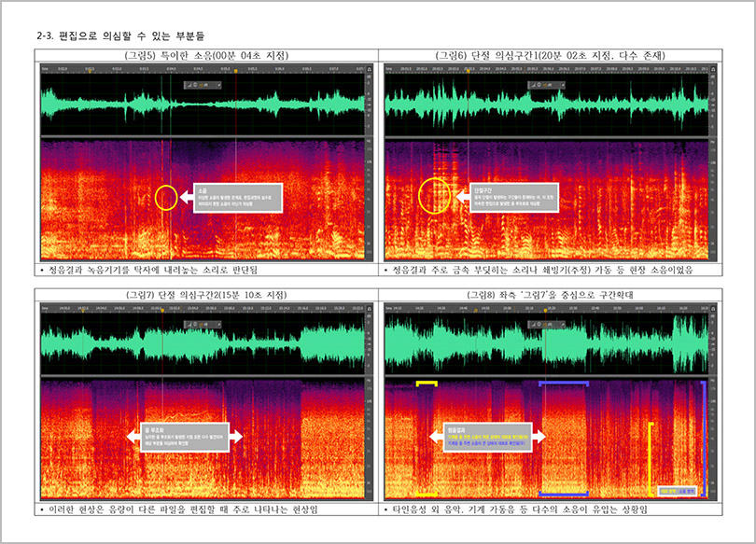Image resolution: width=756 pixels, height=544 pixels.
Task: Click the white arrow pointing at Figure 5's circle
Action: pyautogui.click(x=185, y=197)
